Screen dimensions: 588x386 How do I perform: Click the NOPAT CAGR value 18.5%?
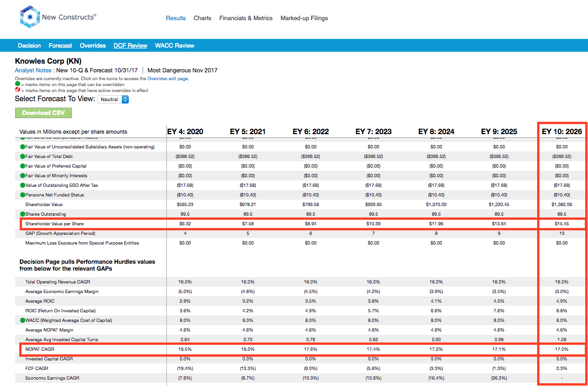click(185, 349)
